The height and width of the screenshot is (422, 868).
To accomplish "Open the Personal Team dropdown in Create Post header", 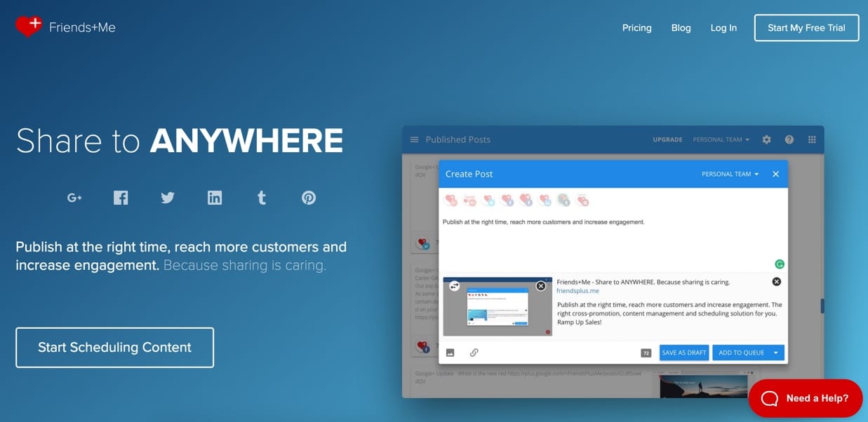I will point(730,174).
